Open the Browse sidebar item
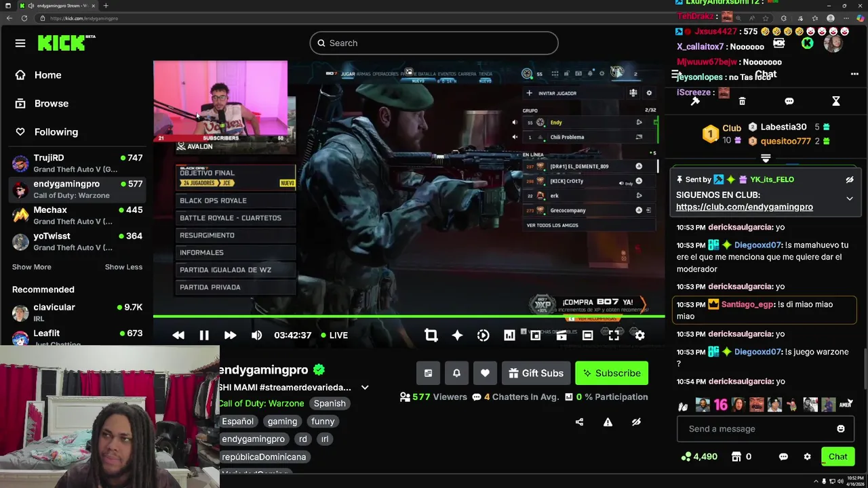Image resolution: width=868 pixels, height=488 pixels. [42, 104]
